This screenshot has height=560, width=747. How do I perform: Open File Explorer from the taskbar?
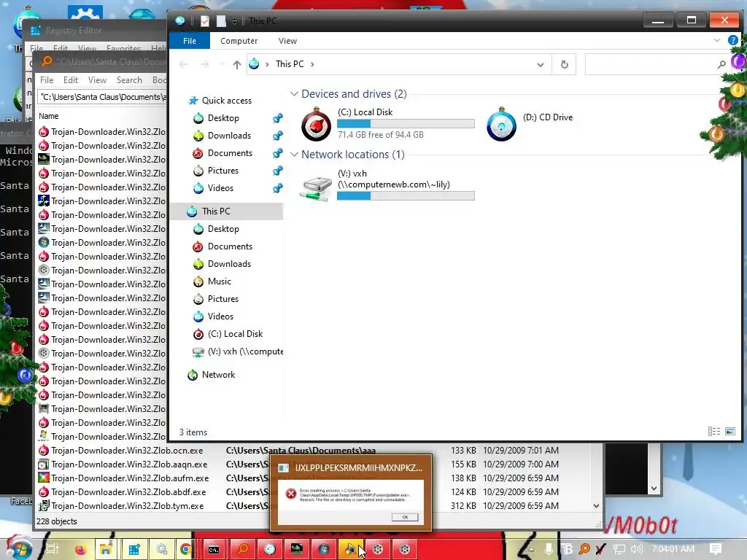(106, 549)
